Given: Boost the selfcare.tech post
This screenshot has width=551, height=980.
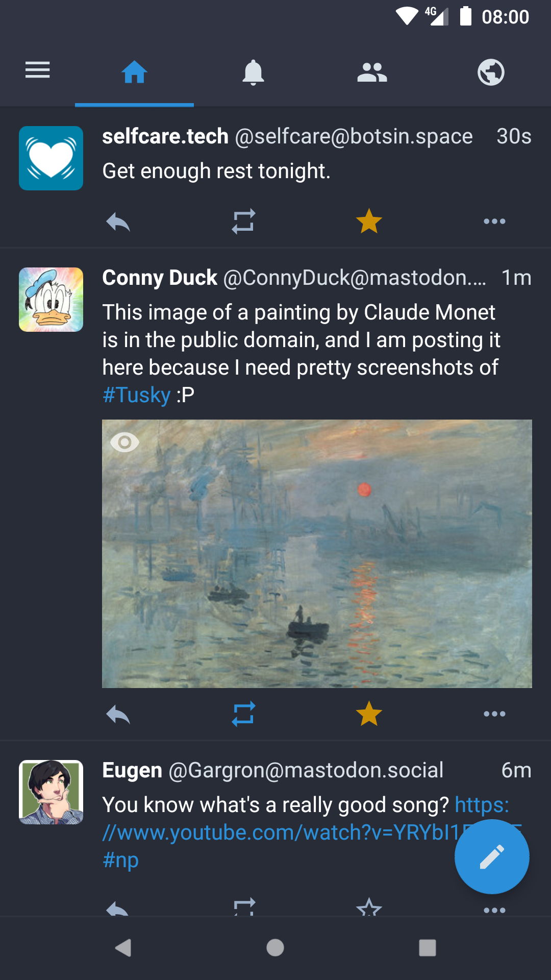Looking at the screenshot, I should [243, 222].
